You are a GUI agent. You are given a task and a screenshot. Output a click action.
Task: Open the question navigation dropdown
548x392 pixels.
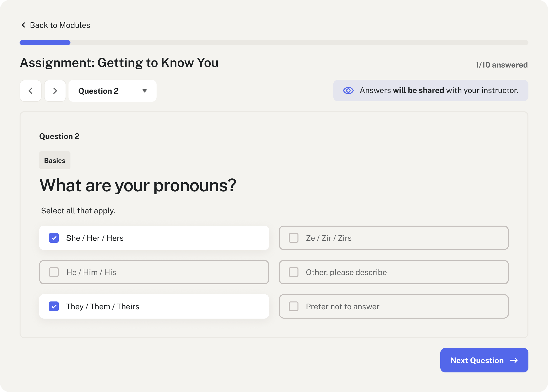click(112, 90)
